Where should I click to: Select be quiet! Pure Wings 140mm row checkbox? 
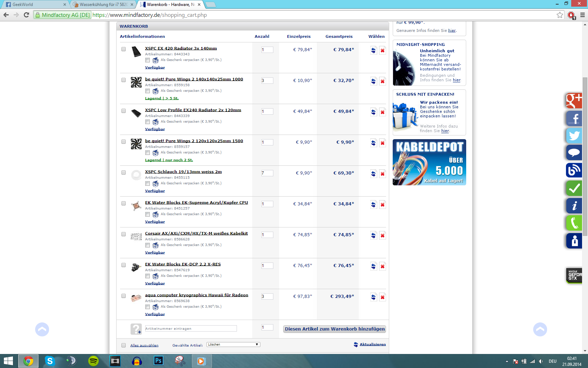pyautogui.click(x=124, y=80)
